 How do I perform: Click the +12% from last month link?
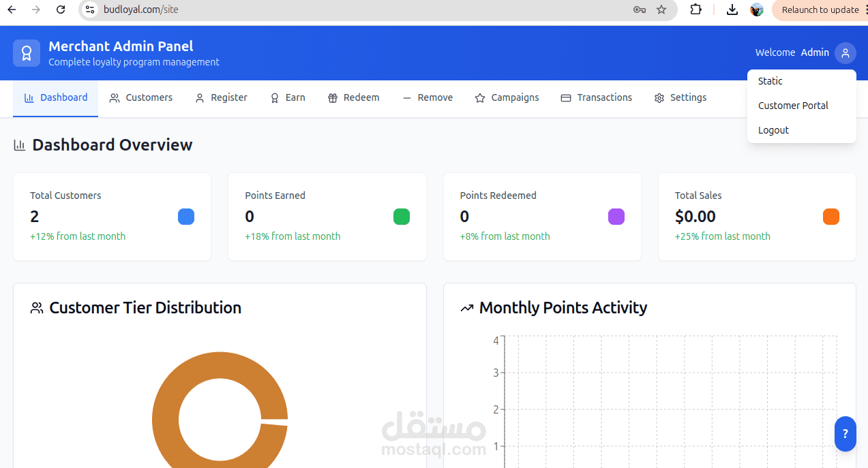click(77, 236)
